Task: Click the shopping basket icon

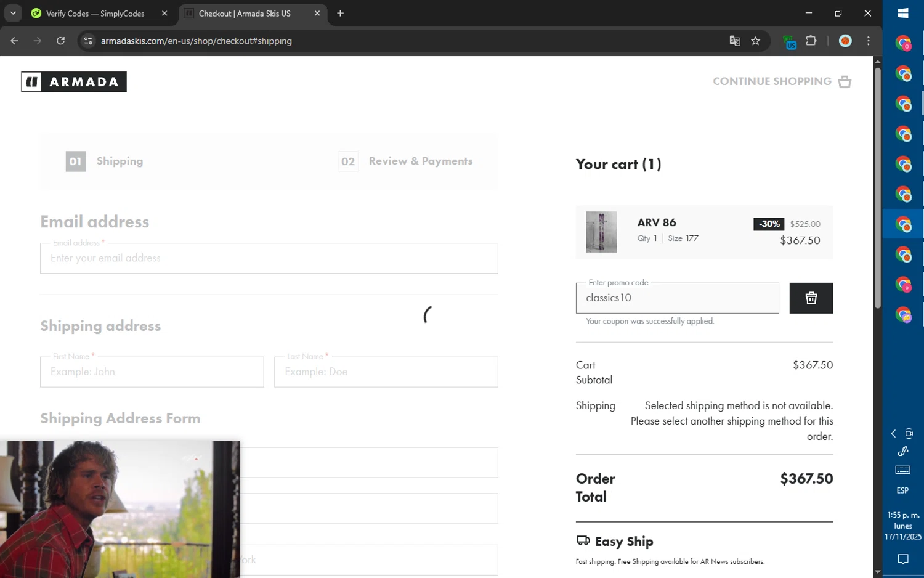Action: 845,82
